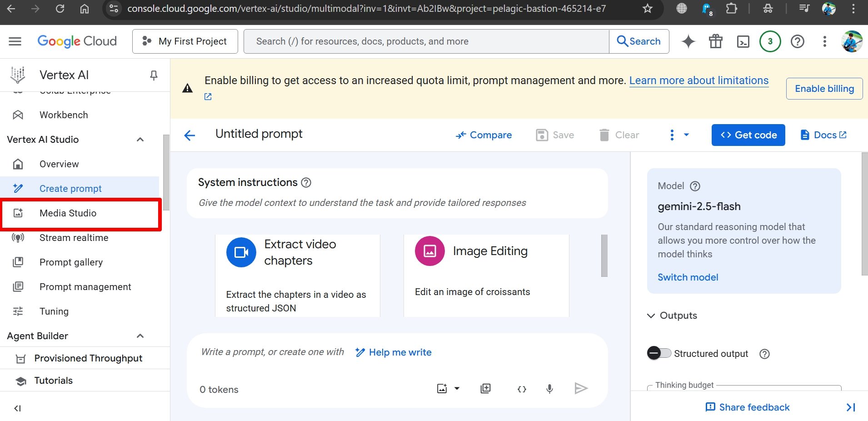The height and width of the screenshot is (421, 868).
Task: Collapse the Vertex AI Studio section
Action: pyautogui.click(x=140, y=140)
